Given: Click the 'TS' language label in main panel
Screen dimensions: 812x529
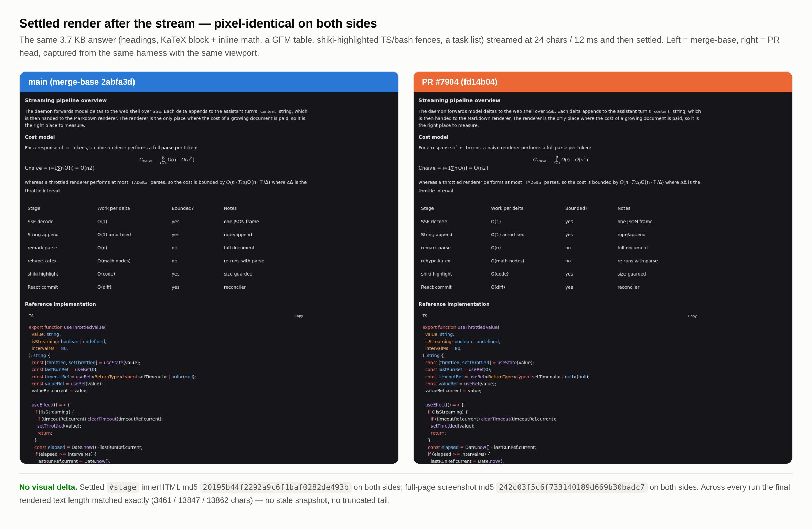Looking at the screenshot, I should pyautogui.click(x=31, y=316).
